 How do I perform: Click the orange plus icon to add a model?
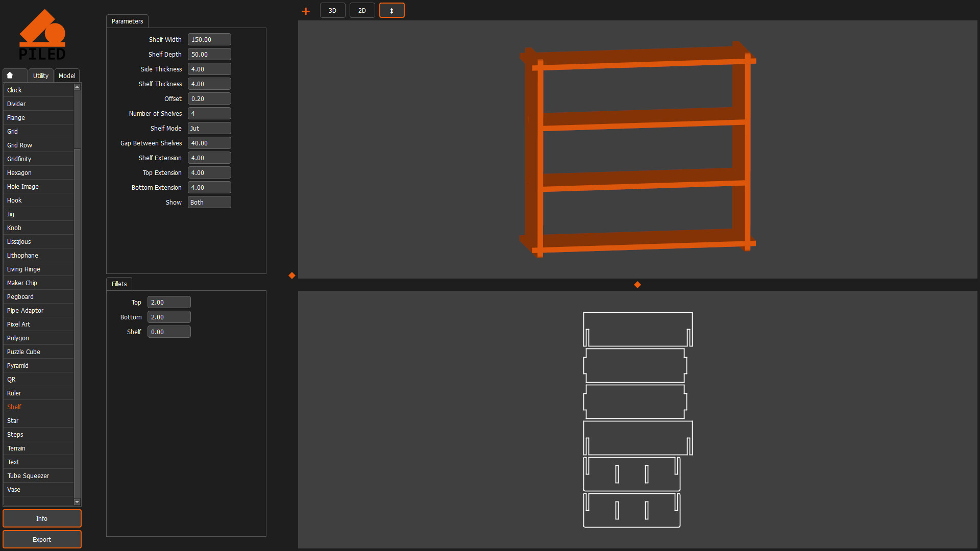305,10
